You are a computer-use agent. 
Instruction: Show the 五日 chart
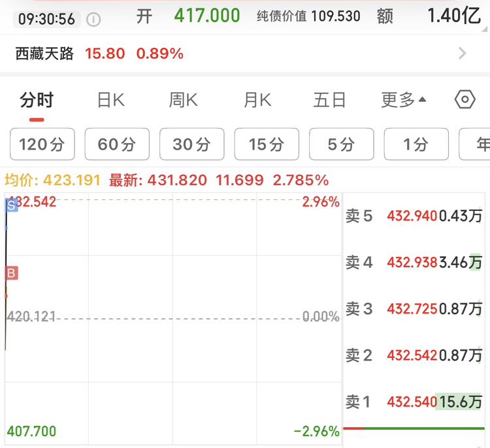tap(329, 100)
